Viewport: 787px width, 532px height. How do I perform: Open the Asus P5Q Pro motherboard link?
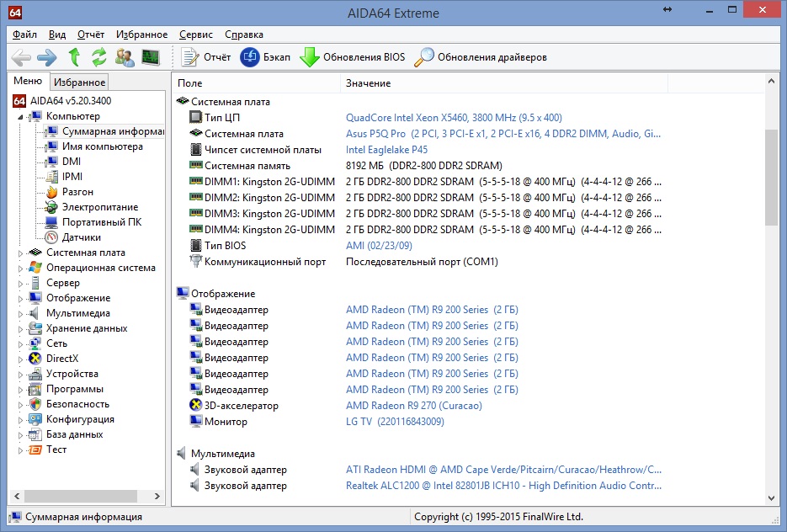tap(503, 134)
